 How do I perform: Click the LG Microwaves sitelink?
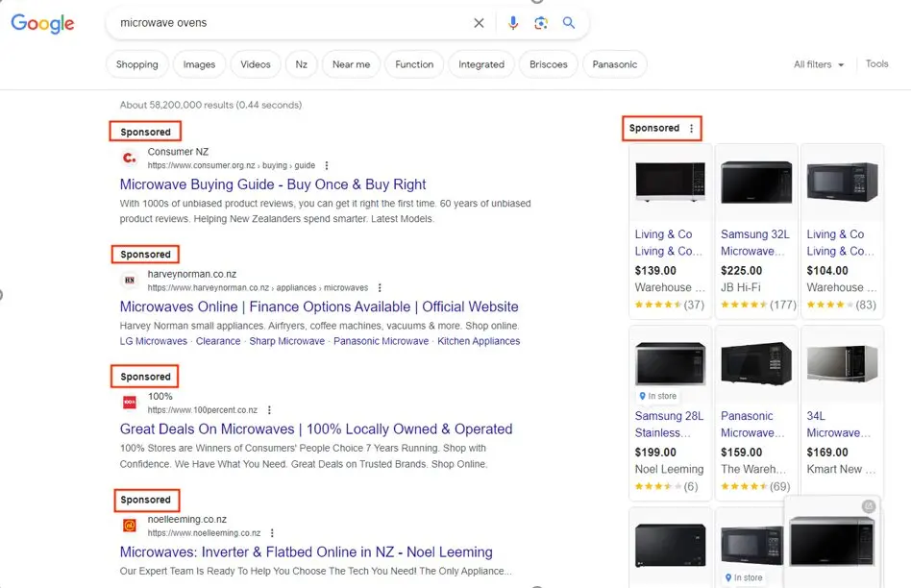(153, 341)
